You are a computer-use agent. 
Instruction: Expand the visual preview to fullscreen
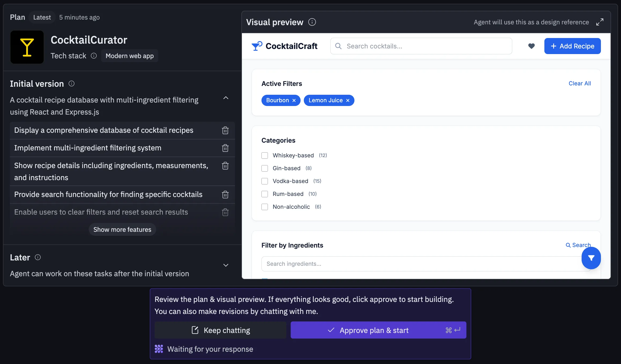coord(600,22)
